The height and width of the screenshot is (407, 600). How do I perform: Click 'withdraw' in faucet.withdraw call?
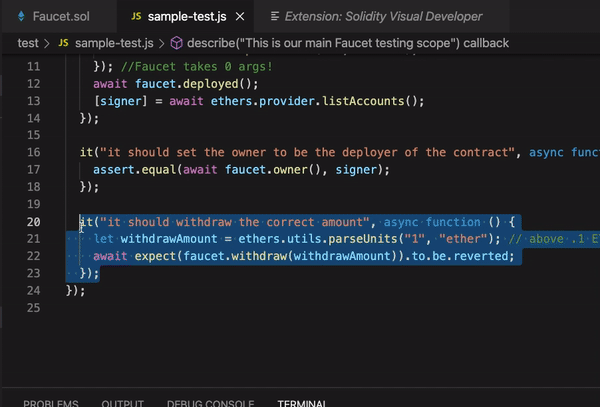click(259, 256)
